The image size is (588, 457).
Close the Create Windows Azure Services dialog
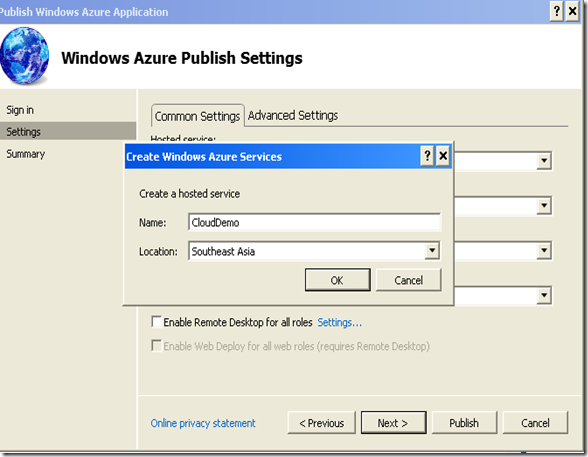click(443, 156)
